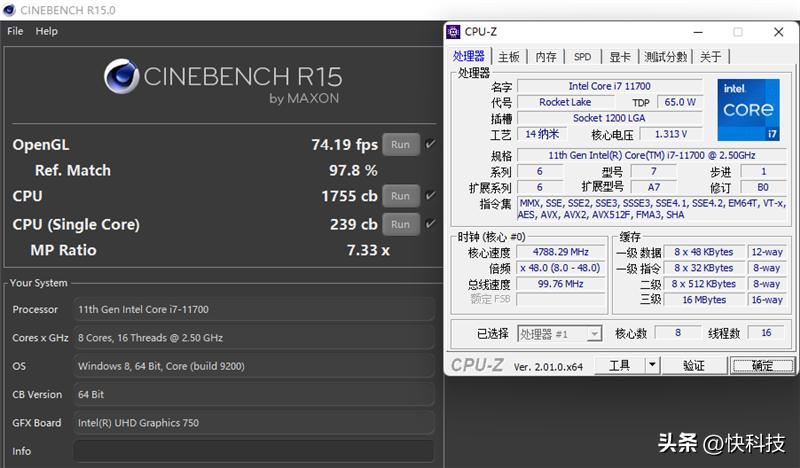The width and height of the screenshot is (800, 468).
Task: Select the 处理器 tab in CPU-Z
Action: pos(469,56)
